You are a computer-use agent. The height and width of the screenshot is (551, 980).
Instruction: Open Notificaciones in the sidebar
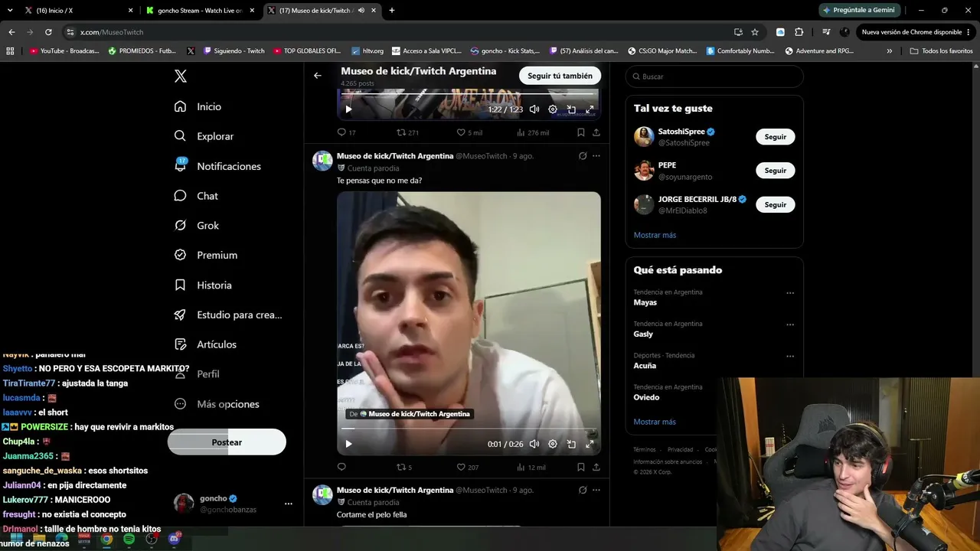217,166
